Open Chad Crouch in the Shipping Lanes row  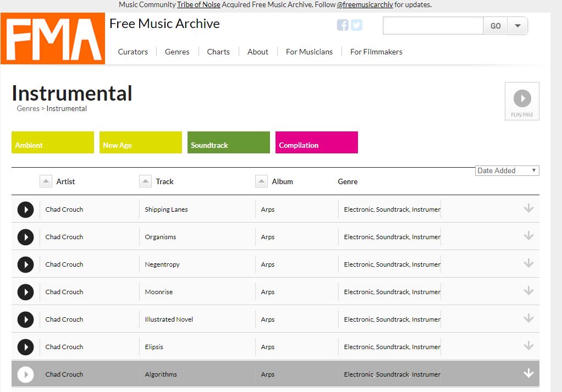point(64,209)
